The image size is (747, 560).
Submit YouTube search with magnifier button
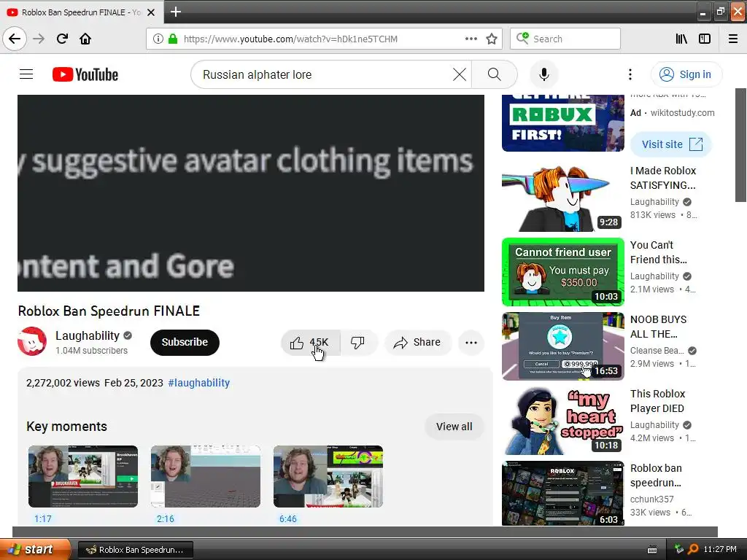(x=494, y=74)
